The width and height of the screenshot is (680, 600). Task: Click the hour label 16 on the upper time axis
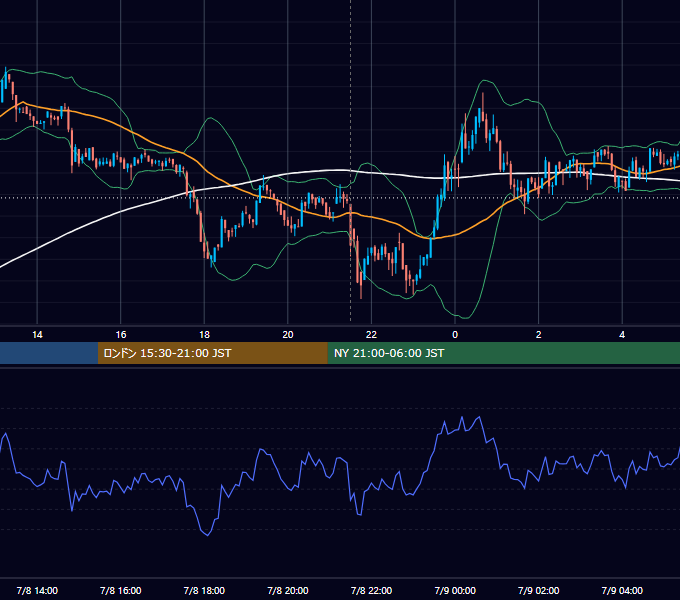pos(121,335)
